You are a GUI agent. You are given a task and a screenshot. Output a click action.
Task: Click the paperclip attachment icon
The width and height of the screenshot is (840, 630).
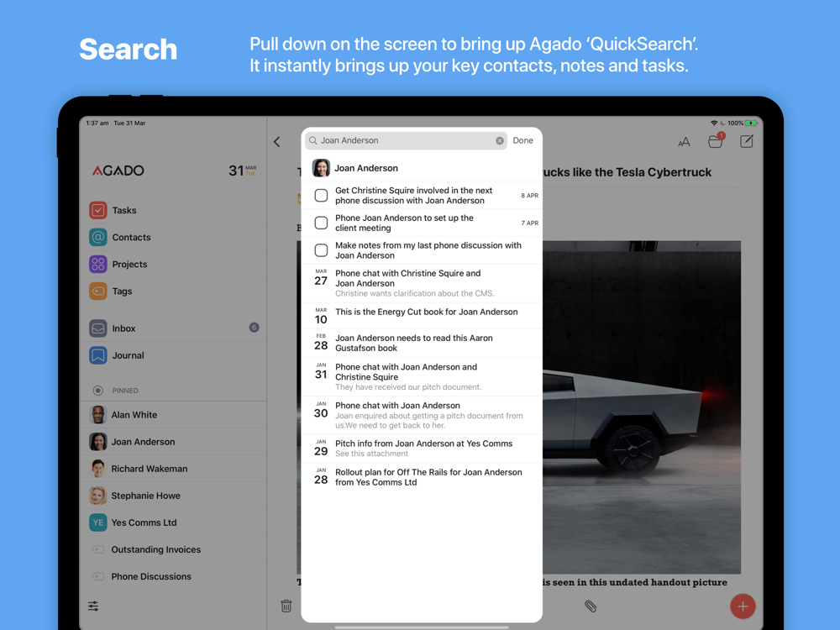coord(591,606)
